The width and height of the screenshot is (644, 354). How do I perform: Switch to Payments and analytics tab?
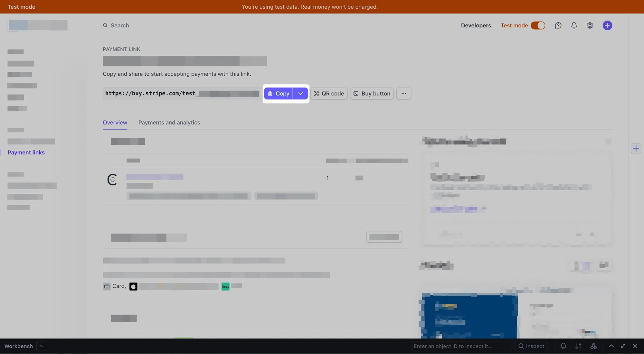tap(169, 123)
